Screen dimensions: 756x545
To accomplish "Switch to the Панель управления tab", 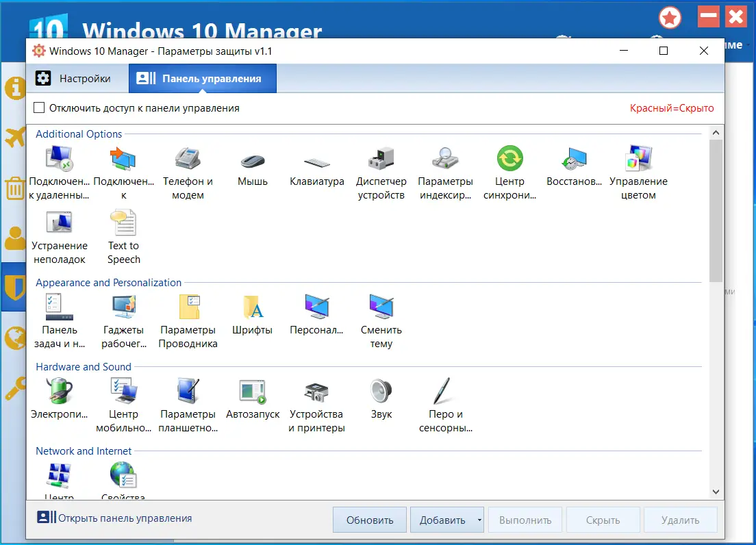I will click(x=203, y=79).
